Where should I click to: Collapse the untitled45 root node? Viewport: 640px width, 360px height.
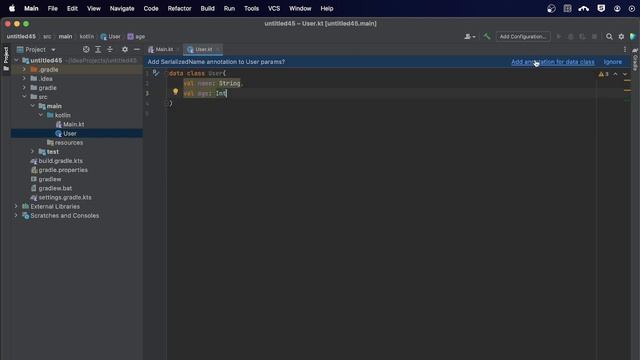[16, 60]
